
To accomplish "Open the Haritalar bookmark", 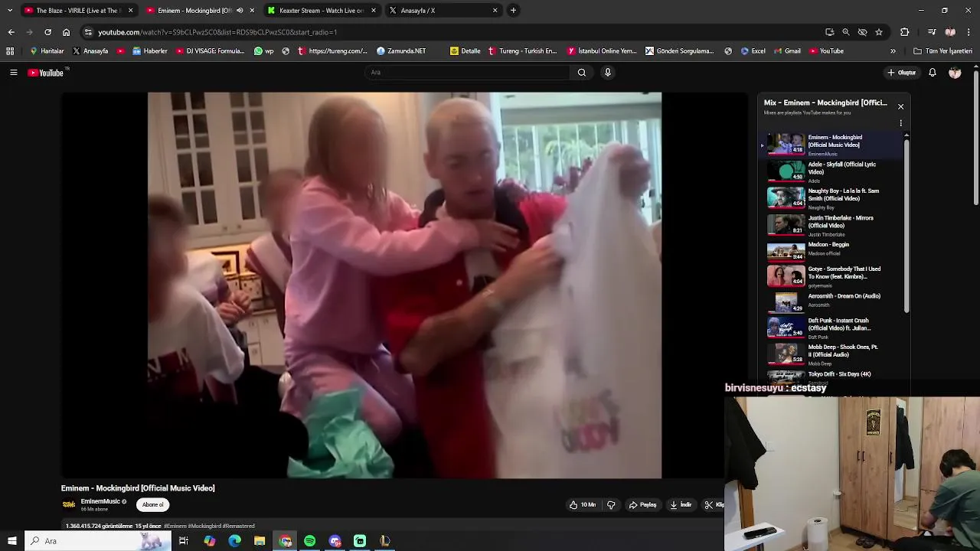I will [x=47, y=51].
